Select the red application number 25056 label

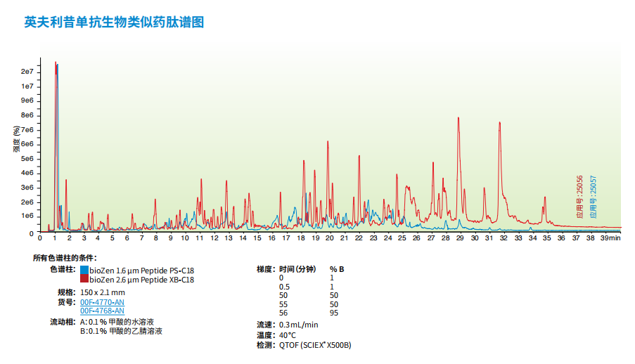click(580, 197)
